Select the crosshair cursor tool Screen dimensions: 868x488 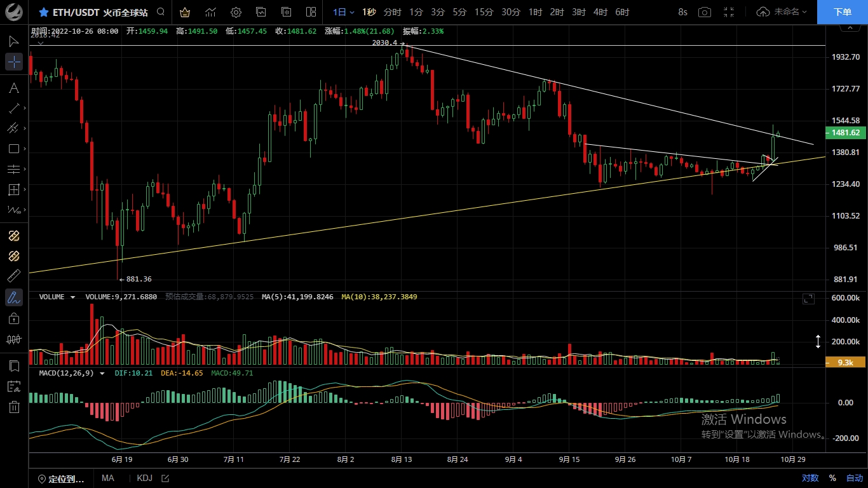[14, 62]
